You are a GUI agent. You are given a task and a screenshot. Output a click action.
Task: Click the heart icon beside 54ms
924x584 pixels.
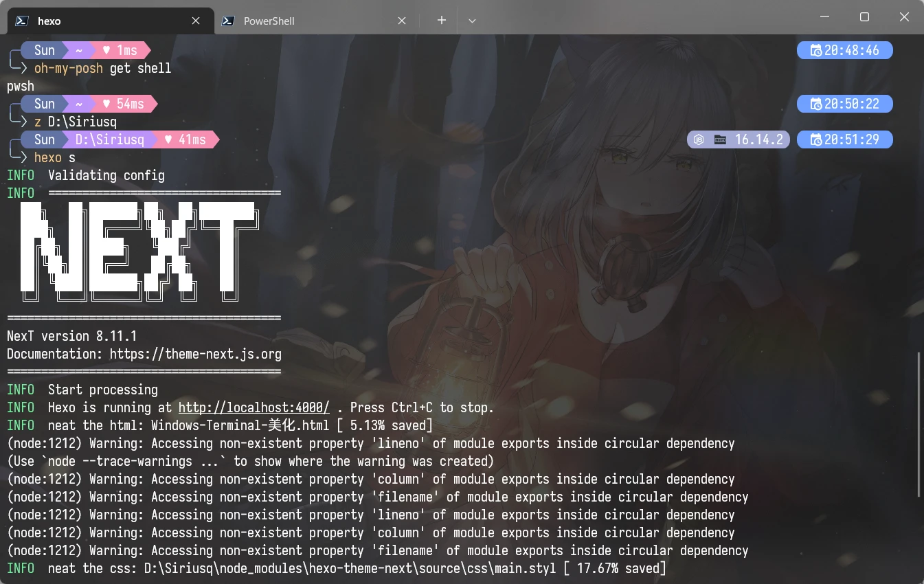[x=106, y=104]
